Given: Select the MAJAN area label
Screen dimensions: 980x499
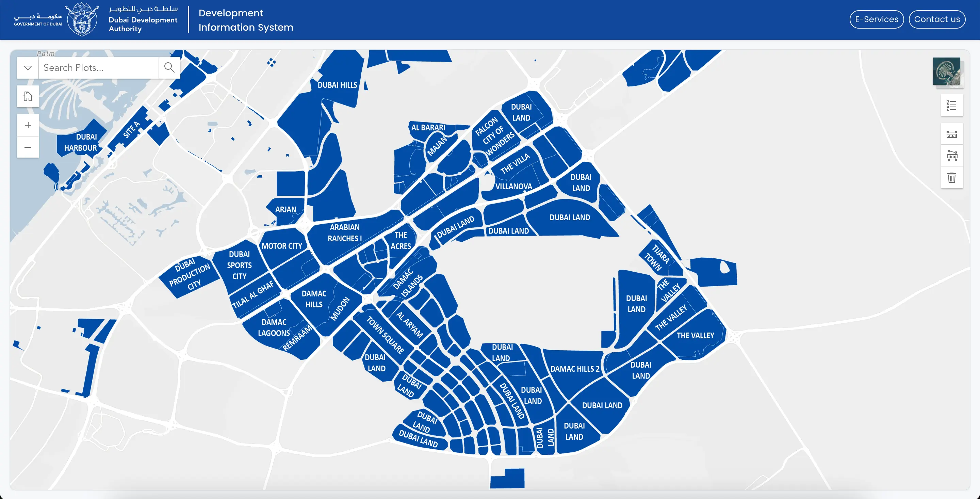Looking at the screenshot, I should pos(437,146).
